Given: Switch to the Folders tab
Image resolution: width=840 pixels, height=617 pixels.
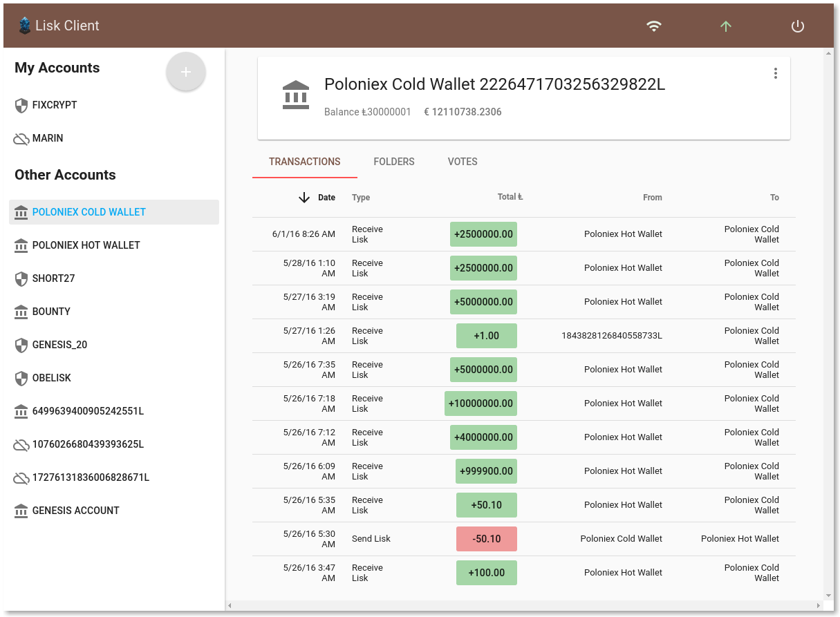Looking at the screenshot, I should pyautogui.click(x=394, y=162).
